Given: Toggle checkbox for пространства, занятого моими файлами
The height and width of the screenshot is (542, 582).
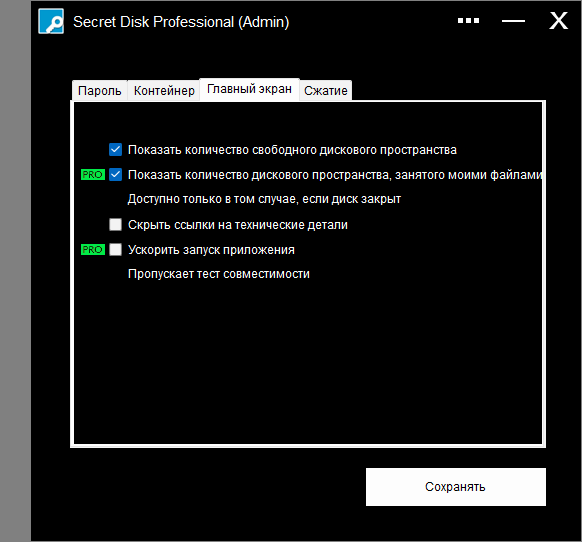Looking at the screenshot, I should (115, 174).
